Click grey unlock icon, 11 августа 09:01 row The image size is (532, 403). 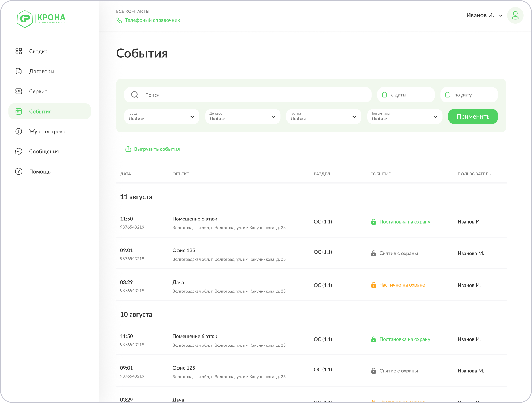click(373, 253)
